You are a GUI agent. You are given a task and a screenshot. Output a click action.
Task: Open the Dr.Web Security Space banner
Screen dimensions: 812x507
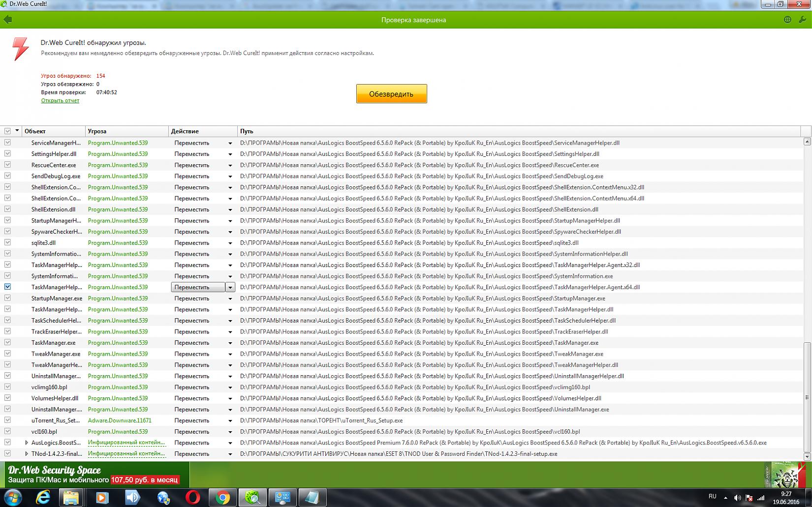point(94,475)
